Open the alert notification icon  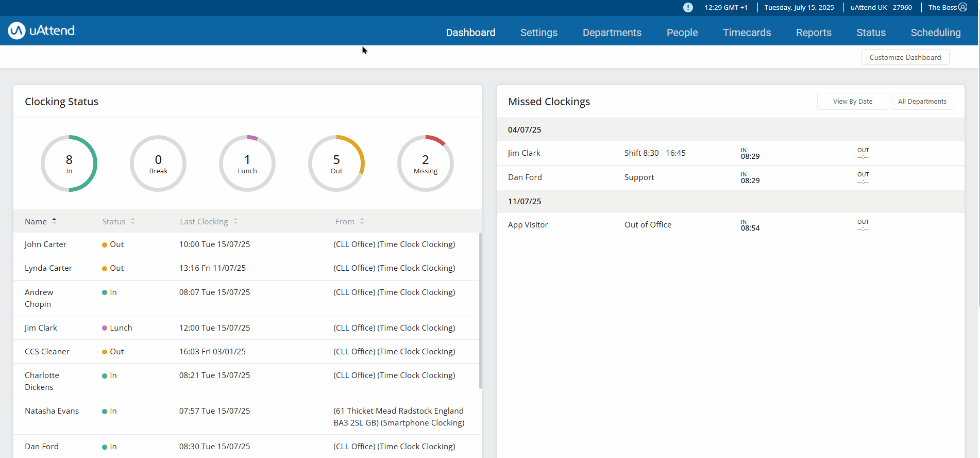688,7
